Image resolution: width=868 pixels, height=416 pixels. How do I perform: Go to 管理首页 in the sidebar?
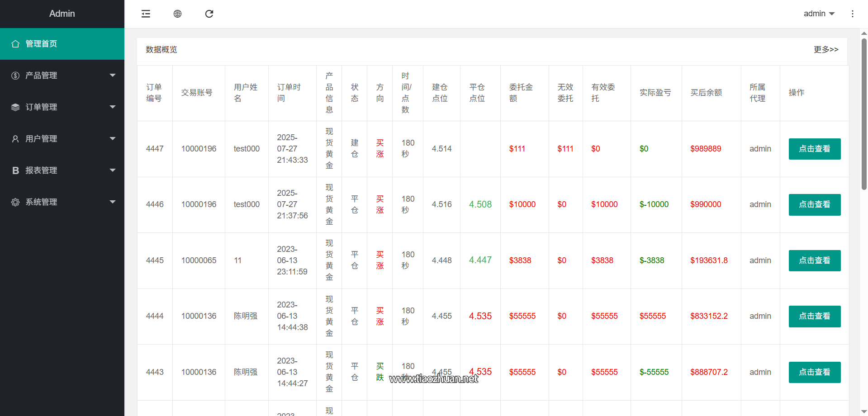62,44
